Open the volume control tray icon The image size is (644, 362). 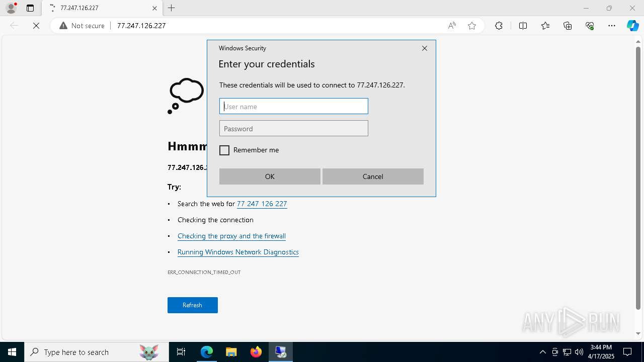click(x=579, y=352)
